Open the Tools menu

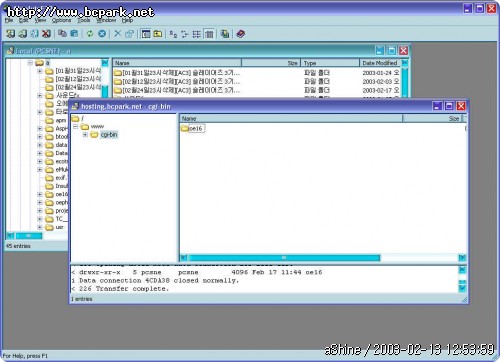pyautogui.click(x=84, y=20)
